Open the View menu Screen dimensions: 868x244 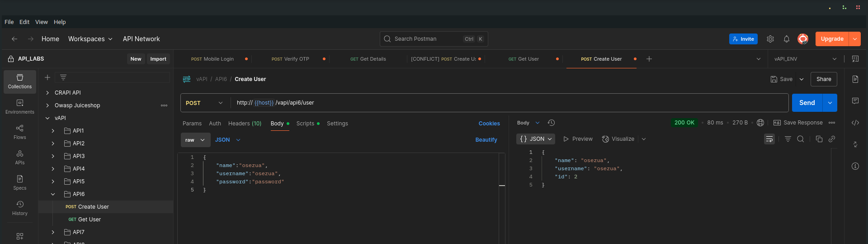(x=42, y=22)
